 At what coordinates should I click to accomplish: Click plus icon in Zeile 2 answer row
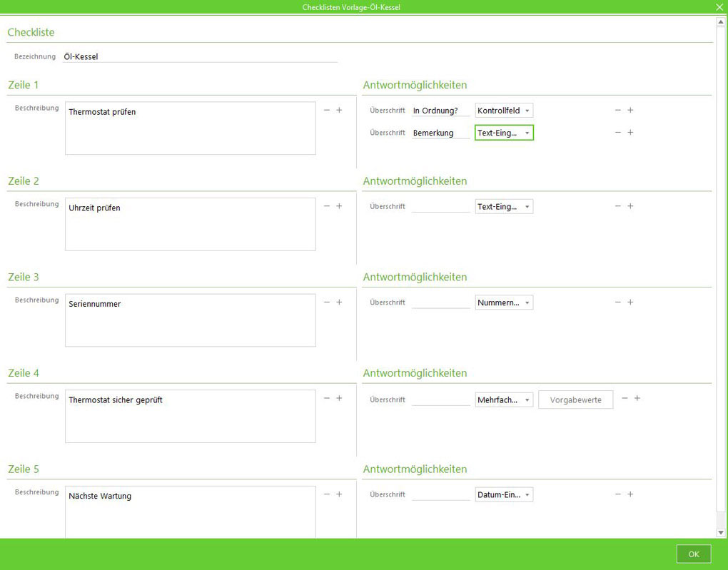(x=630, y=206)
